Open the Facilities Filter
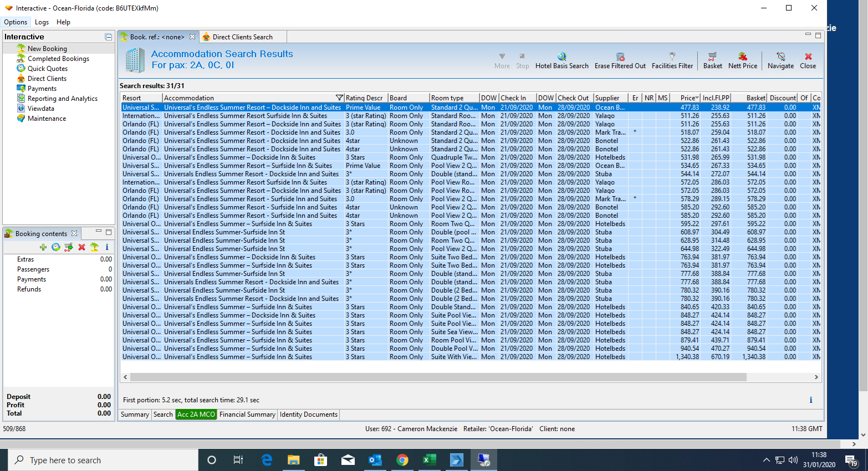This screenshot has width=868, height=471. (x=672, y=61)
